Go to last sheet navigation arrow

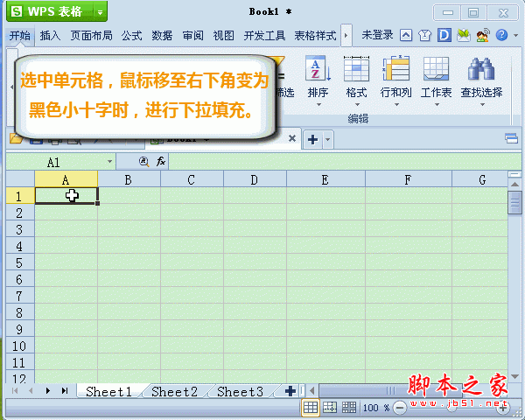pyautogui.click(x=65, y=390)
